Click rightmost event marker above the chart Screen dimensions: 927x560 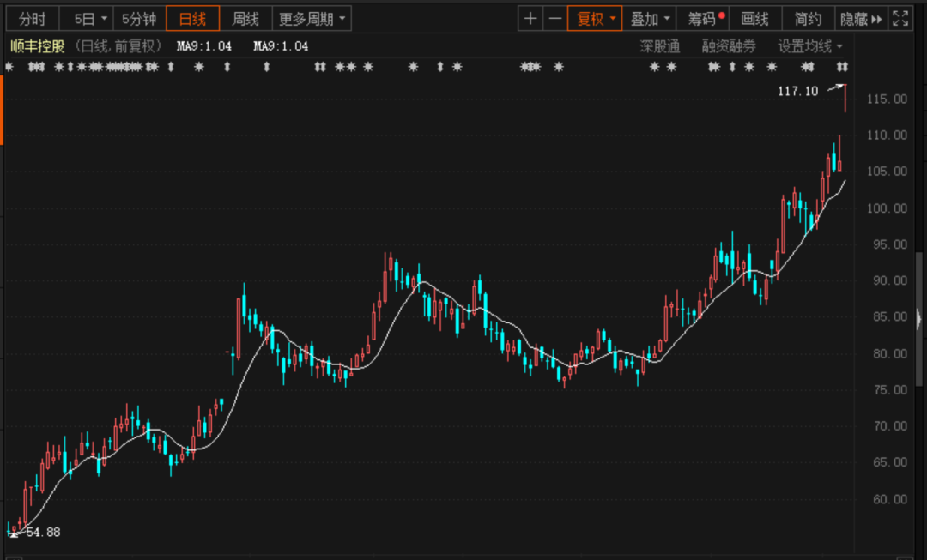click(x=842, y=67)
